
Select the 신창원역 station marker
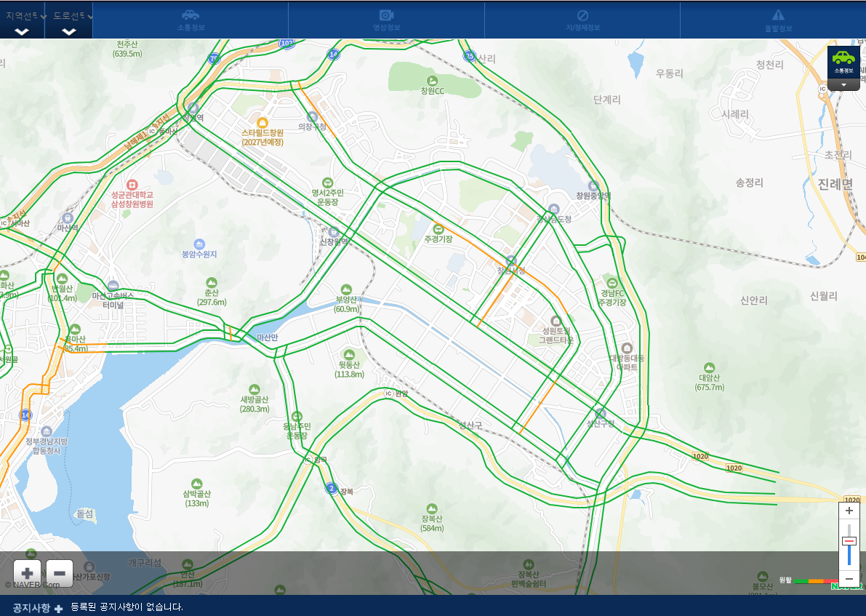(334, 232)
